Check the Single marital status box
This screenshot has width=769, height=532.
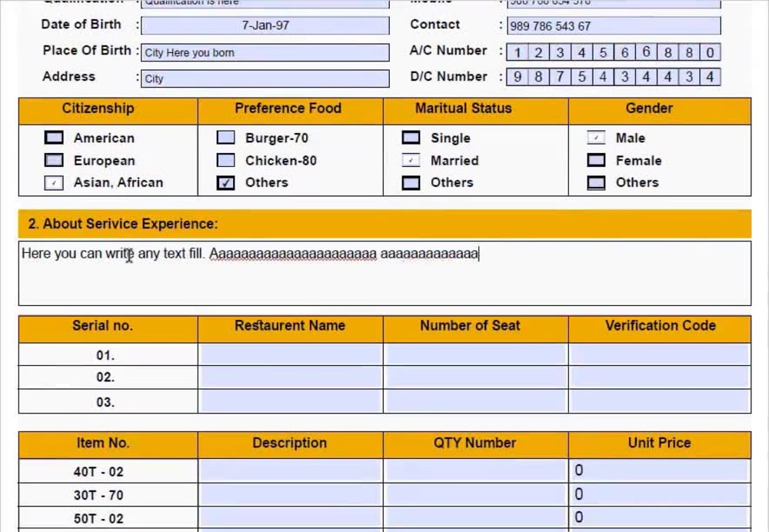click(411, 138)
